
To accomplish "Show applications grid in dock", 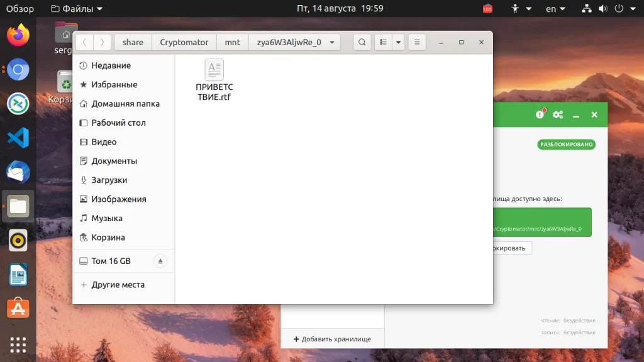I will tap(18, 345).
